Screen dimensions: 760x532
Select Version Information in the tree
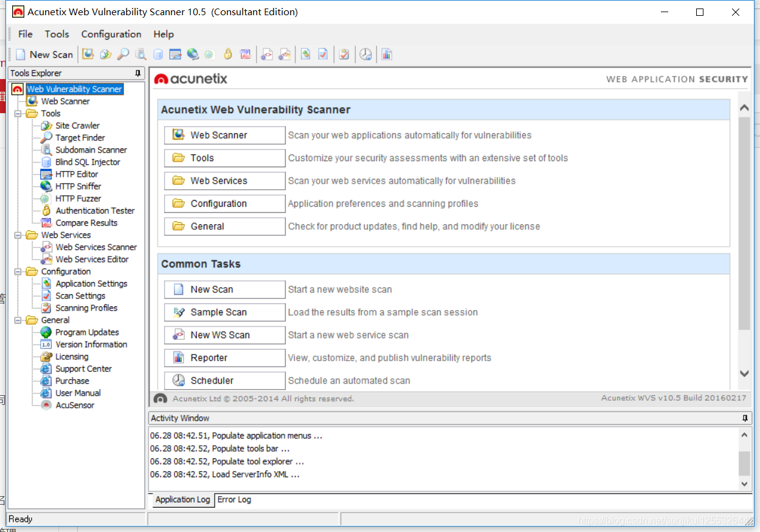[91, 345]
